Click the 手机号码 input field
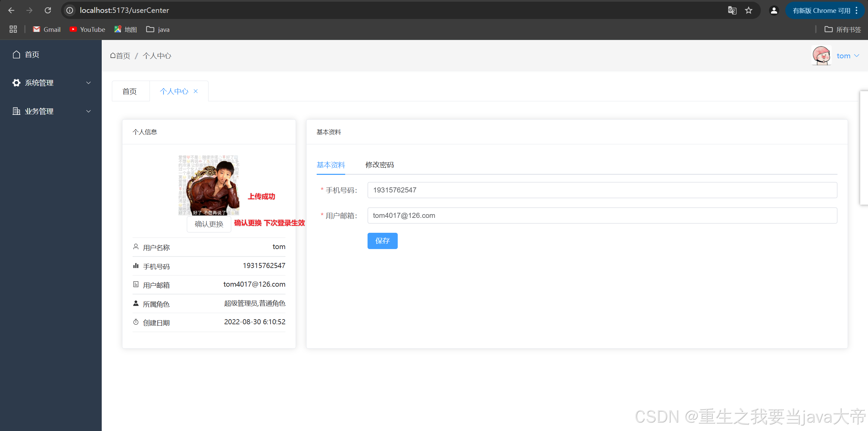Viewport: 868px width, 431px height. click(x=602, y=190)
